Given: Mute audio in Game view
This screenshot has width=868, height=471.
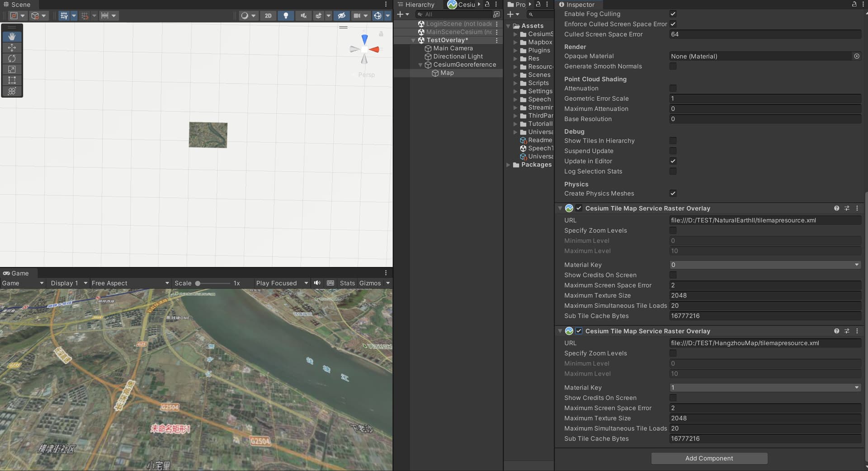Looking at the screenshot, I should coord(317,283).
